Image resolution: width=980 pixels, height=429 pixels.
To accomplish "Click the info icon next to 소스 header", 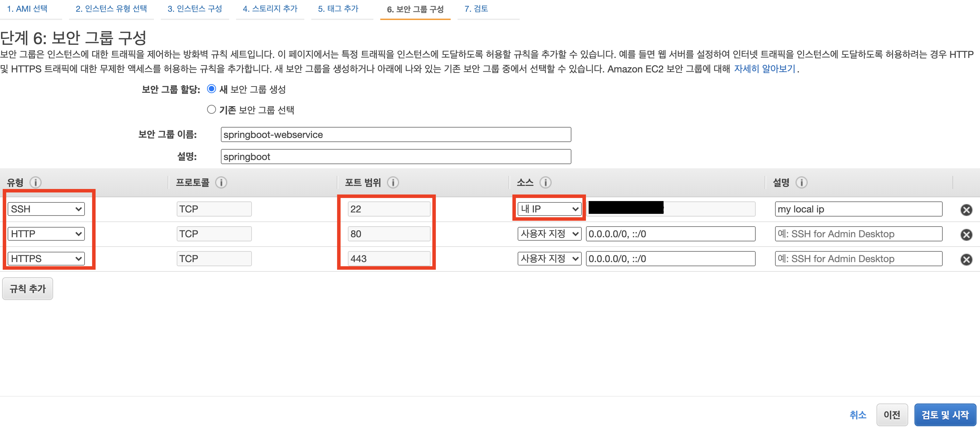I will tap(545, 182).
